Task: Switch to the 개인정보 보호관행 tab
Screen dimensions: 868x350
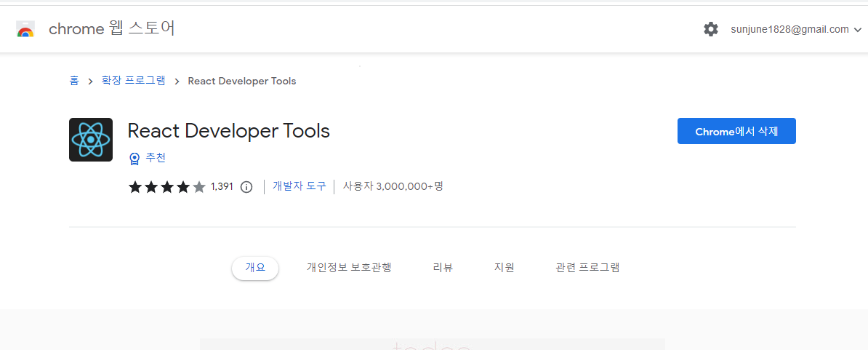Action: click(x=349, y=268)
